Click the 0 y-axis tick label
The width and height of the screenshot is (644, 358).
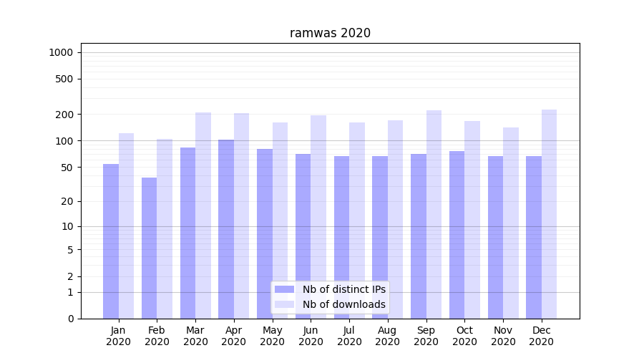[x=70, y=319]
